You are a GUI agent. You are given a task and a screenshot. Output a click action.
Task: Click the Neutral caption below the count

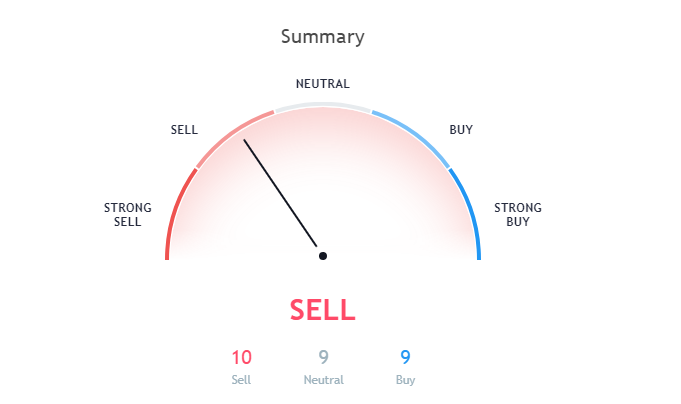point(324,380)
